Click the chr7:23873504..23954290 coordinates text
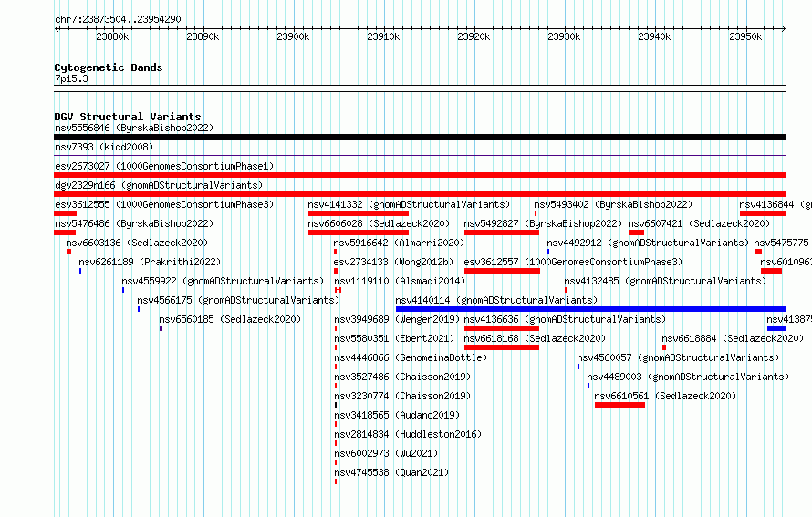This screenshot has height=517, width=812. [x=118, y=19]
